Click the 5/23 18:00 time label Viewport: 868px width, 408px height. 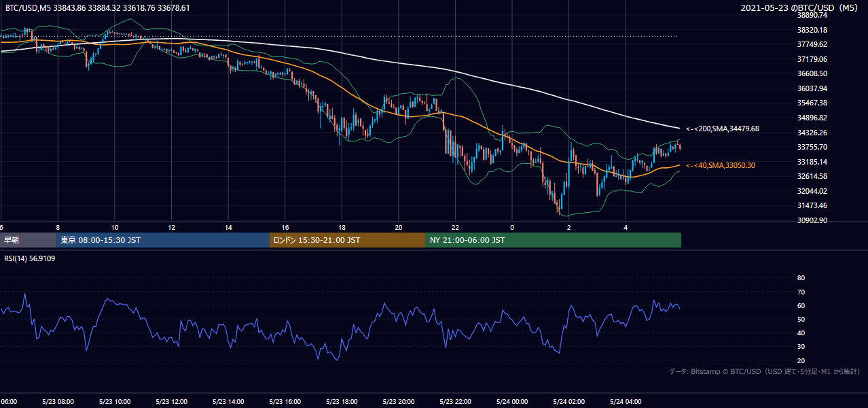tap(342, 402)
